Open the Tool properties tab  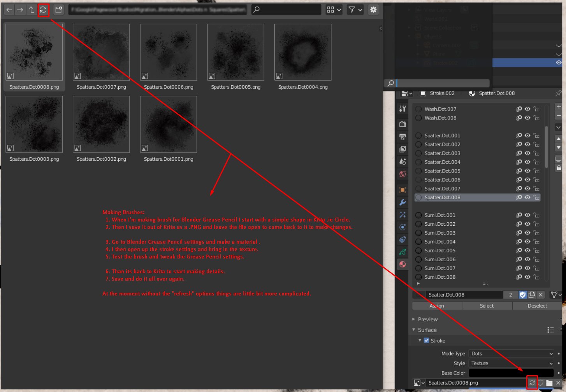(x=403, y=109)
